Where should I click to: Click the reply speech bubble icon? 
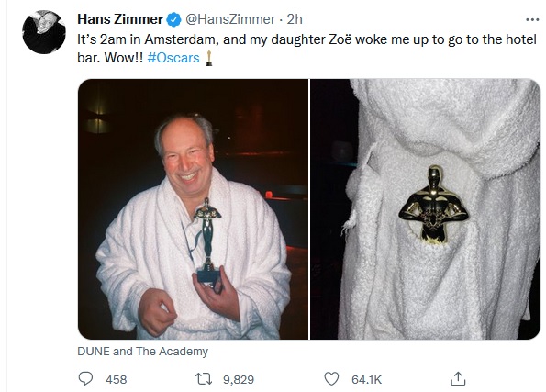click(85, 379)
